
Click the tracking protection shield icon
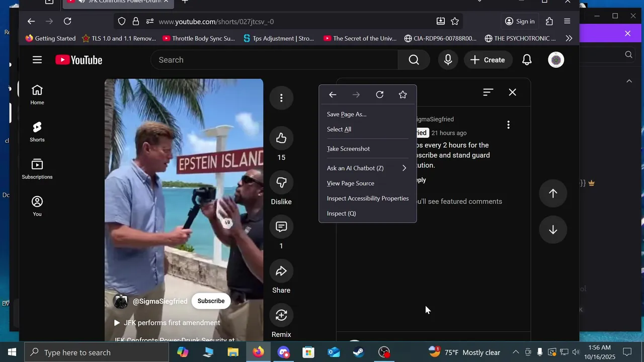122,21
